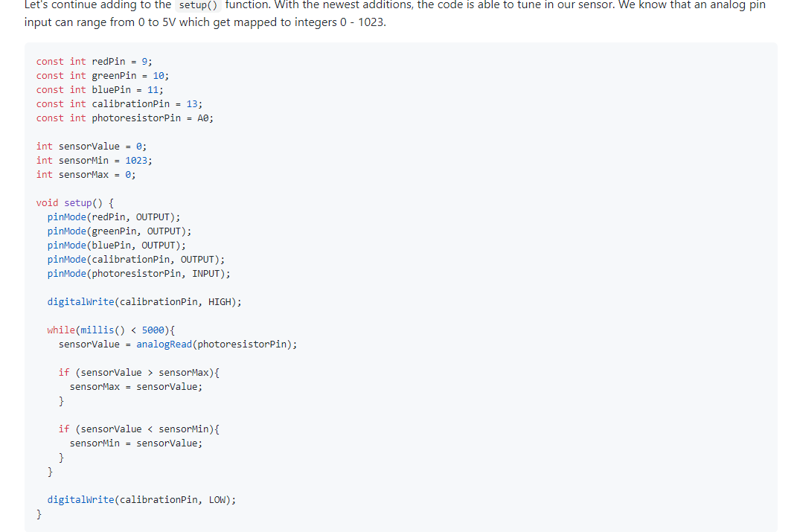Screen dimensions: 797x532
Task: Select the if sensorValue > sensorMax statement
Action: 138,372
